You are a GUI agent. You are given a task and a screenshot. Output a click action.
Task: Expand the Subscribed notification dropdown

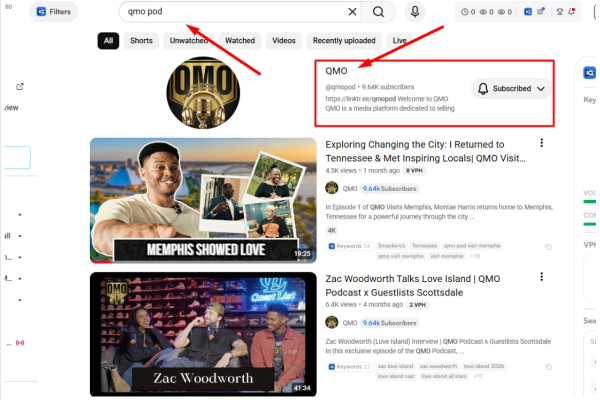511,88
